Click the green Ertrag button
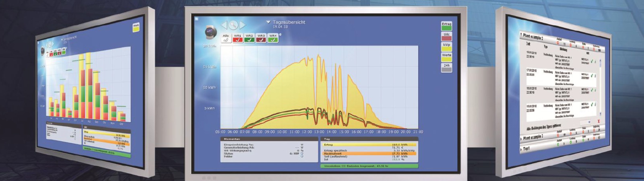Image resolution: width=644 pixels, height=181 pixels. pyautogui.click(x=446, y=26)
